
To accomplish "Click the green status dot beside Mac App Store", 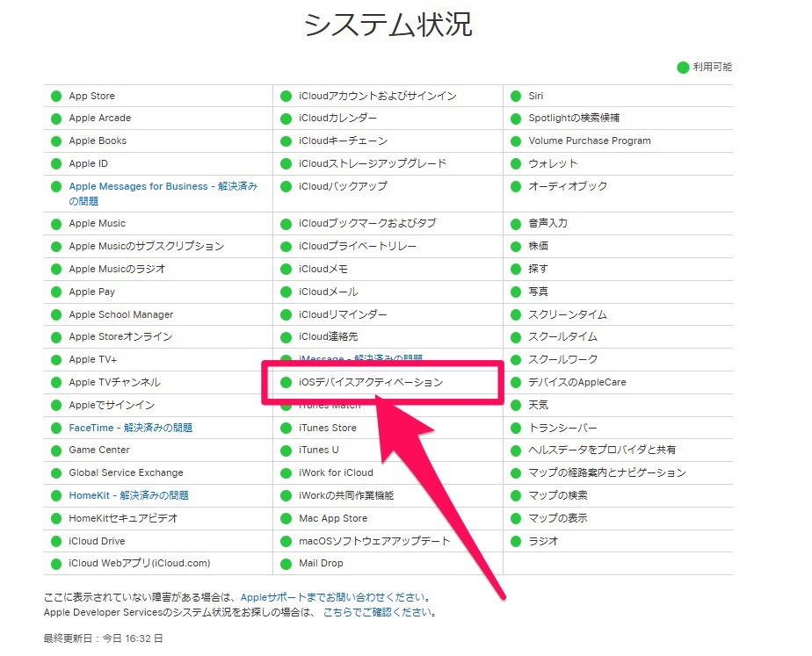I will point(286,519).
